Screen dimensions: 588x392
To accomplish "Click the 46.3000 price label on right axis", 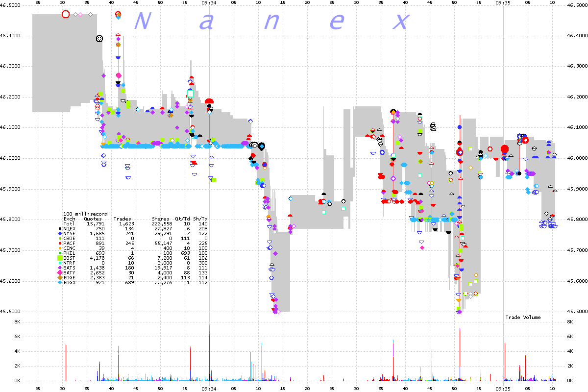I will coord(576,66).
